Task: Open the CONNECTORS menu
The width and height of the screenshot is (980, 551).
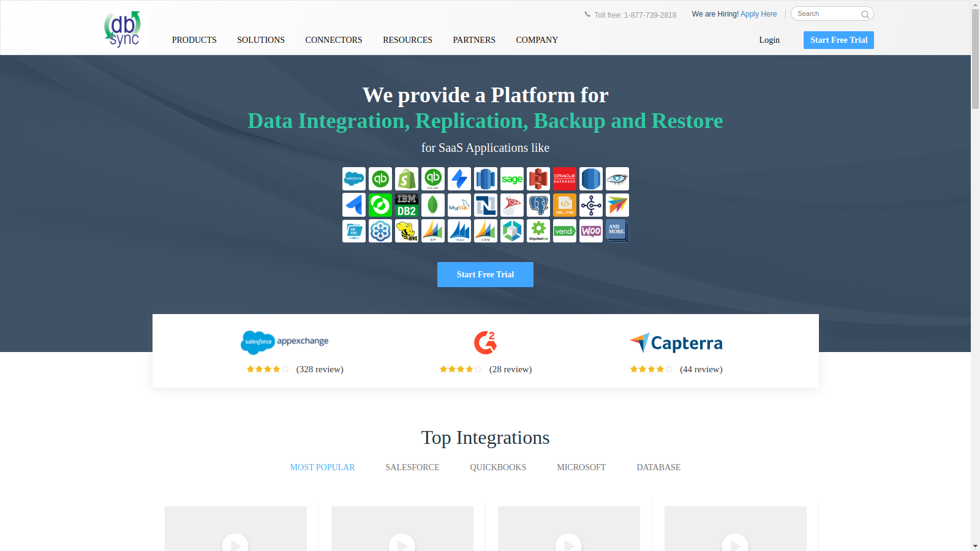Action: 334,40
